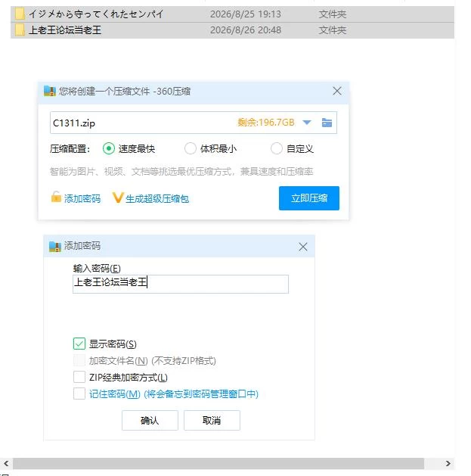Click the 2026/8/25 19:13 date cell
The height and width of the screenshot is (476, 471).
246,14
